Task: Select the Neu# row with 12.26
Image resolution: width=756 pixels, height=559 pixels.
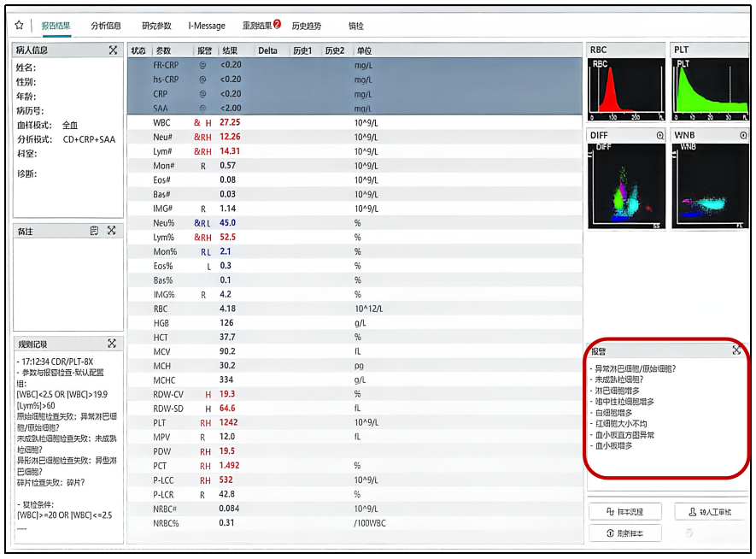Action: tap(355, 137)
